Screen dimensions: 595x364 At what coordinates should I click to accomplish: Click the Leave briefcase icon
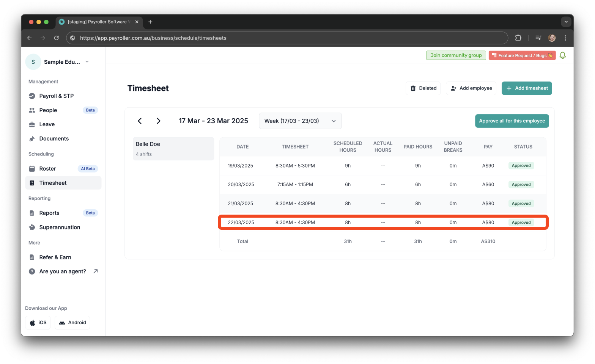click(32, 124)
